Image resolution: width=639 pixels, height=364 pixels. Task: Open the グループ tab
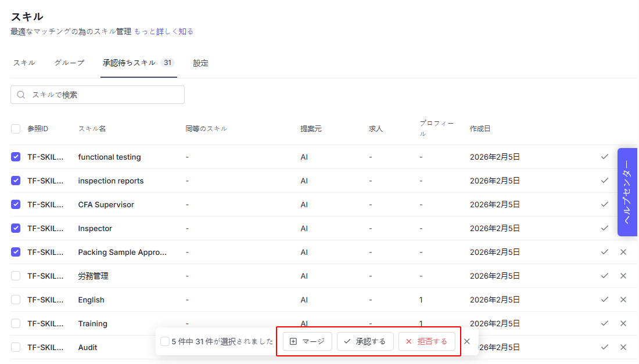(69, 63)
